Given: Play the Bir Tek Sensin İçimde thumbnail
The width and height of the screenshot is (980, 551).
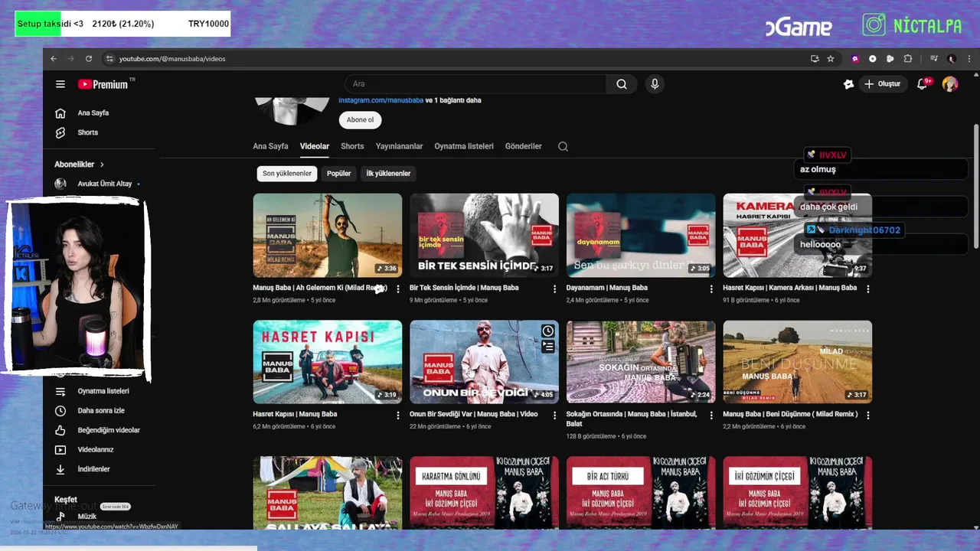Looking at the screenshot, I should point(484,235).
